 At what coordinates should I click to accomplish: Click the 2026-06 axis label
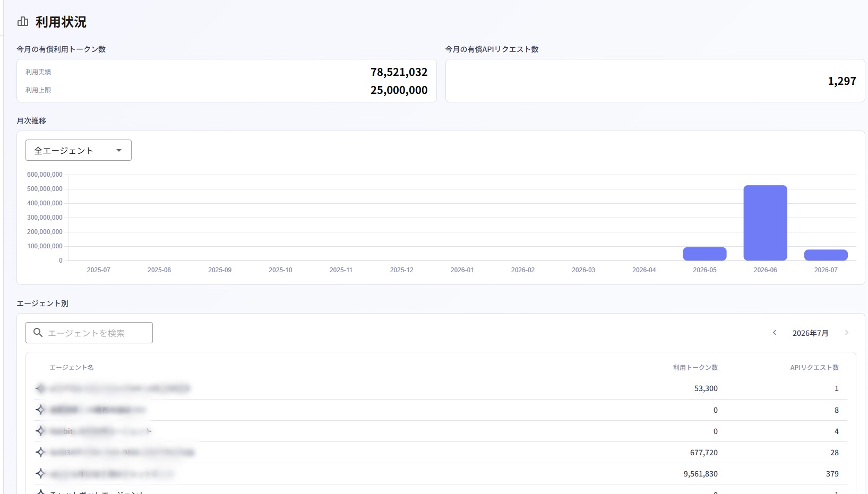(765, 270)
